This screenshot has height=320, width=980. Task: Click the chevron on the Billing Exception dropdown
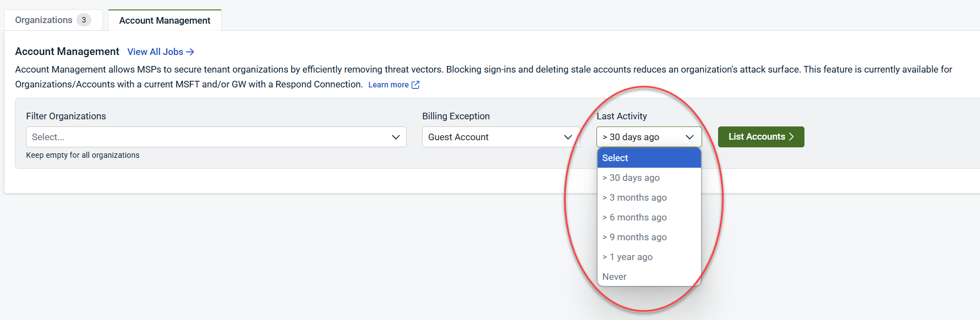coord(568,137)
